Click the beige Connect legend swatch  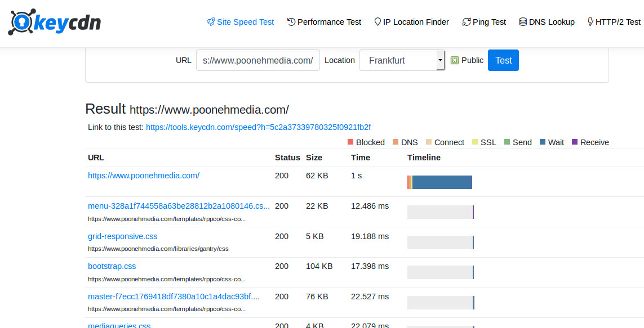point(428,142)
